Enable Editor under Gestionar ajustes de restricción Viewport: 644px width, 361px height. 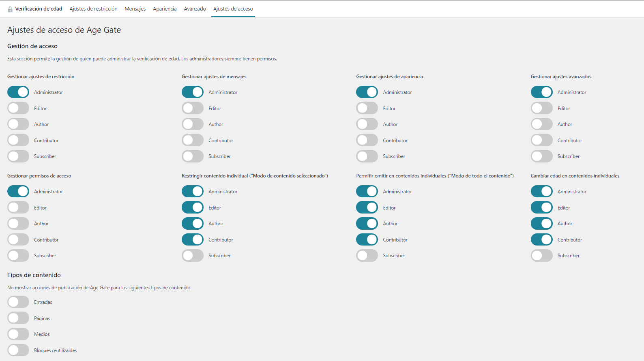pos(18,108)
